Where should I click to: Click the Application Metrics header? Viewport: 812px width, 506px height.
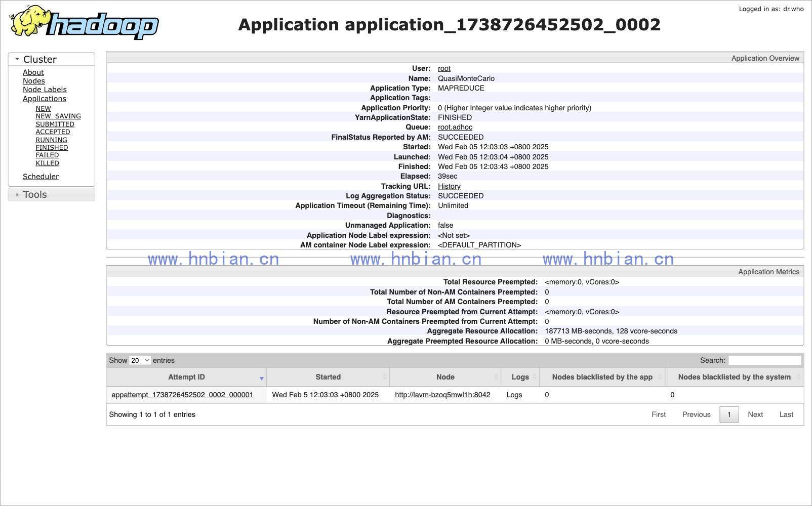point(769,272)
